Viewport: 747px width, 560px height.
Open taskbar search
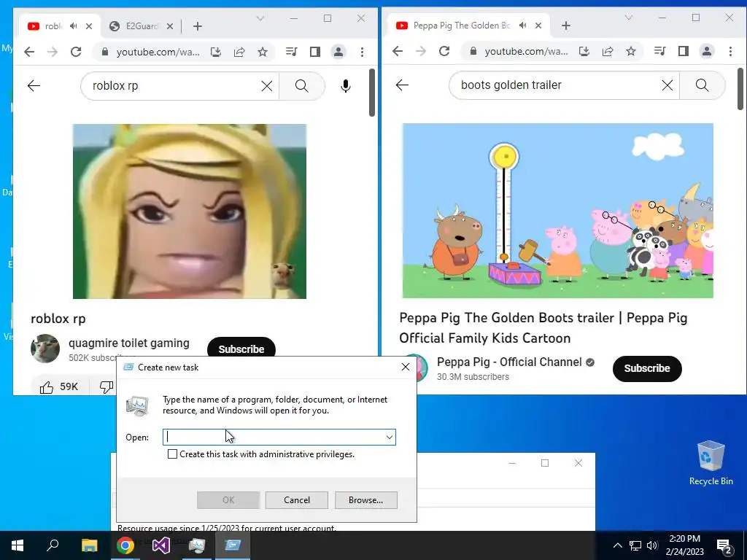53,545
